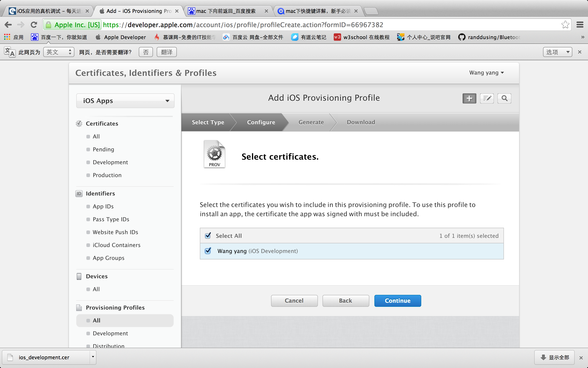The image size is (588, 368).
Task: Toggle the Wang yang (iOS Development) checkbox
Action: pyautogui.click(x=208, y=251)
